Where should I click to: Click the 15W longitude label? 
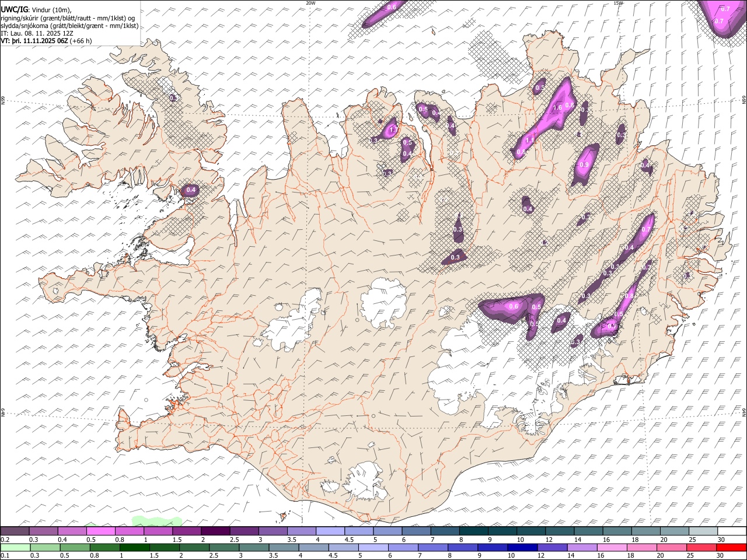click(x=618, y=3)
